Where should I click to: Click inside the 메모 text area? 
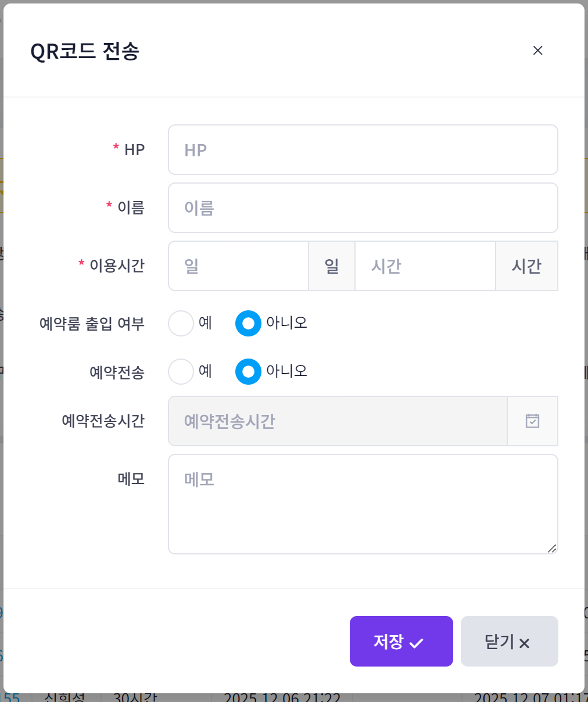(x=363, y=504)
